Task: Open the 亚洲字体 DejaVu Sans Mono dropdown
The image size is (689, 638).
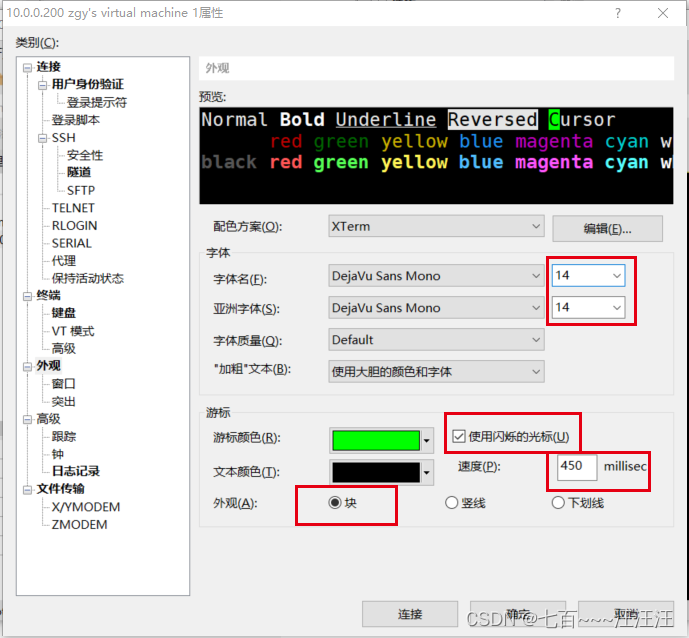Action: (436, 308)
